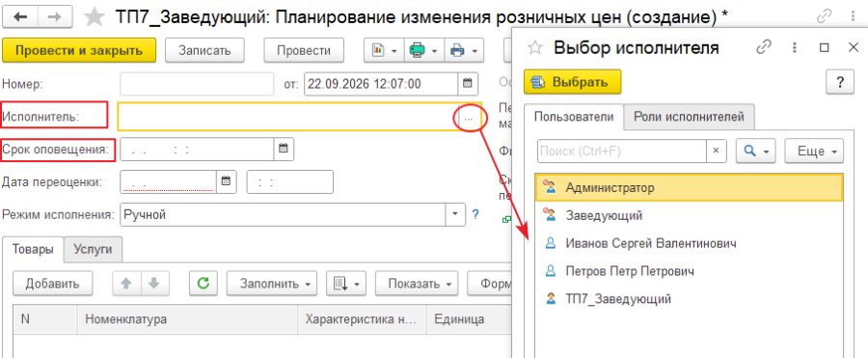Open magnifier search dropdown in dialog
The width and height of the screenshot is (868, 358).
[x=755, y=151]
